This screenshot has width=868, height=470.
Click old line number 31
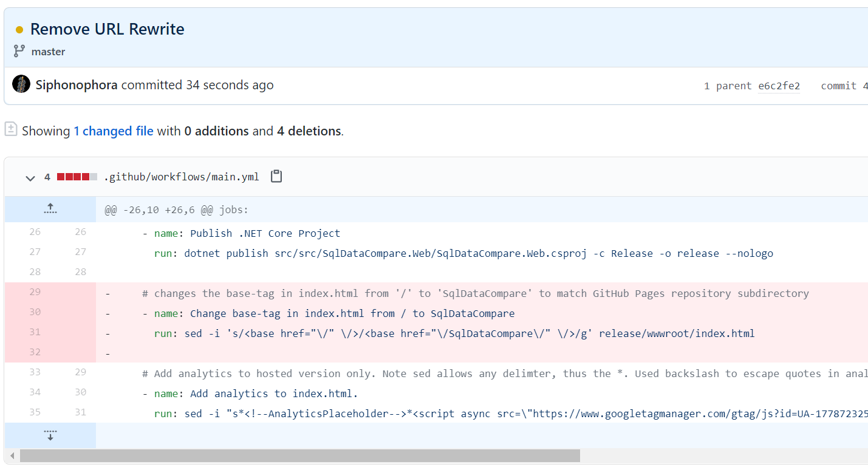pyautogui.click(x=35, y=332)
